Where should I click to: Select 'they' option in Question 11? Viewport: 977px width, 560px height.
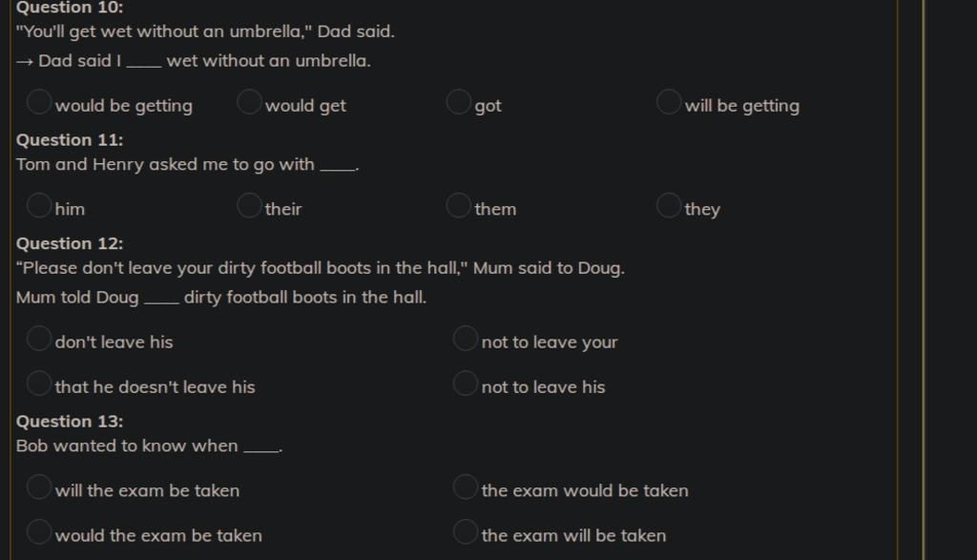tap(669, 205)
